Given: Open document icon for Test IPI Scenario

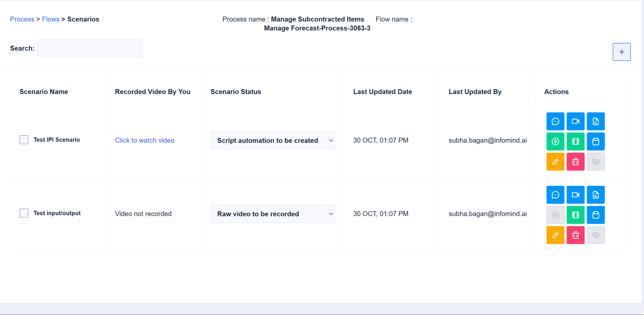Looking at the screenshot, I should (x=595, y=121).
